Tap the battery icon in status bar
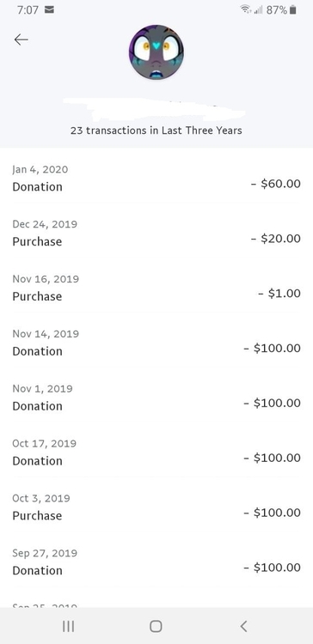Viewport: 313px width, 644px height. click(x=293, y=9)
